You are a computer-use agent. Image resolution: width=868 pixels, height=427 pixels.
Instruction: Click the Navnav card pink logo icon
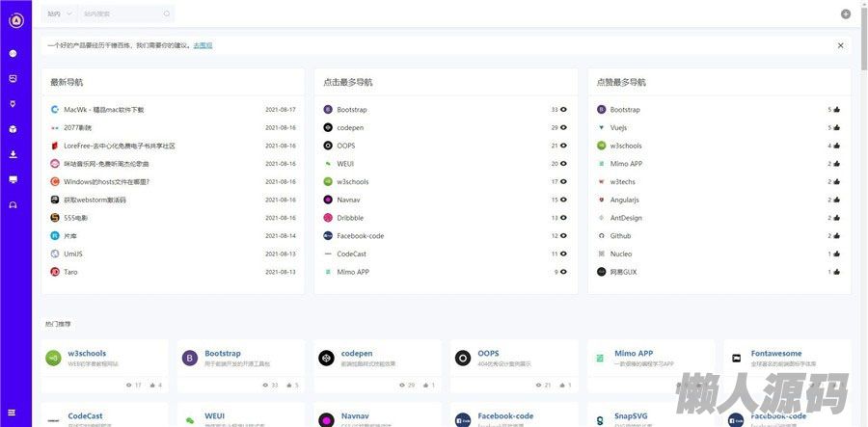pyautogui.click(x=327, y=420)
